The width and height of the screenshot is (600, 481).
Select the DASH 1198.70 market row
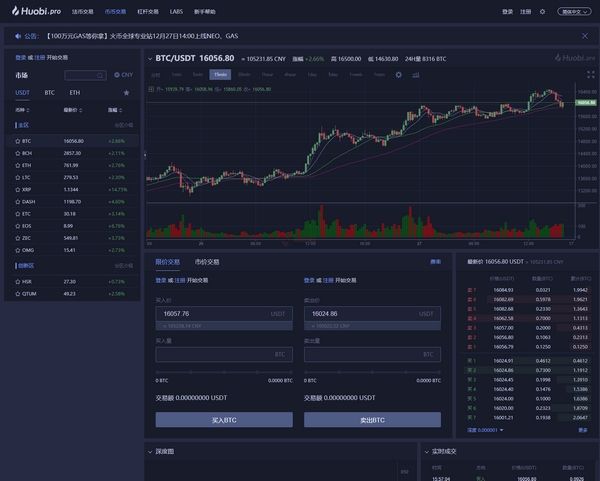[72, 202]
